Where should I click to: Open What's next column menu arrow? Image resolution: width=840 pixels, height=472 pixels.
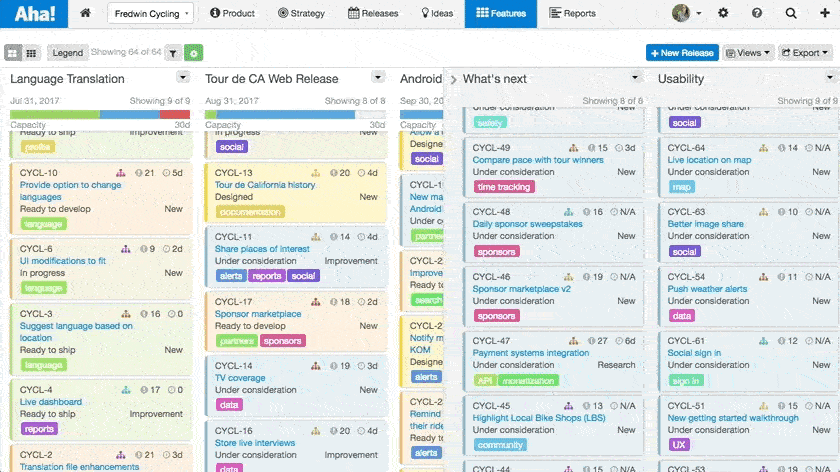pyautogui.click(x=635, y=78)
